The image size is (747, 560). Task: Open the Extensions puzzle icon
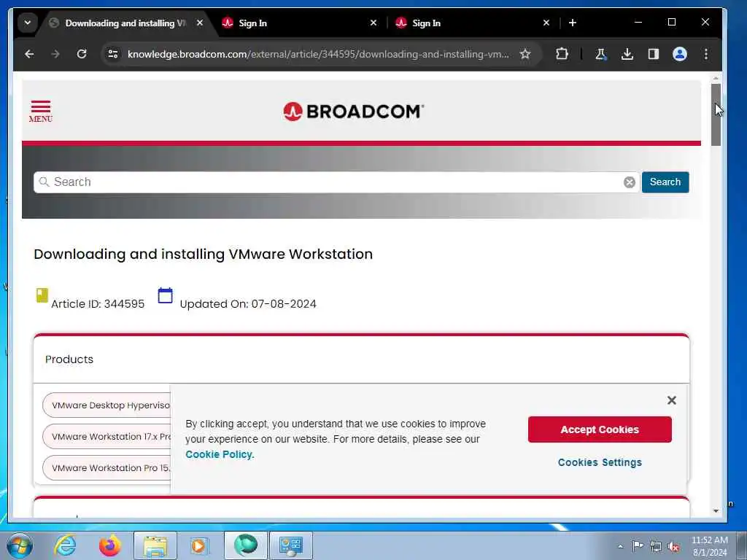click(562, 54)
